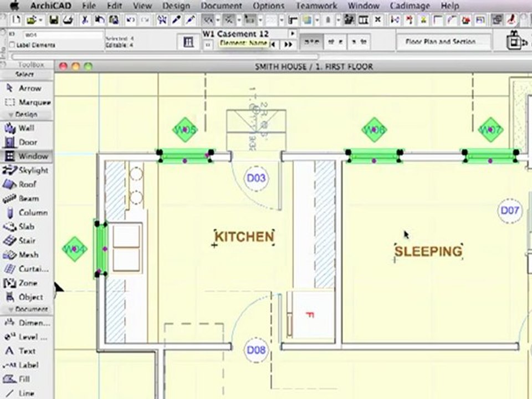Viewport: 532px width, 399px height.
Task: Open the Edit menu
Action: [114, 6]
